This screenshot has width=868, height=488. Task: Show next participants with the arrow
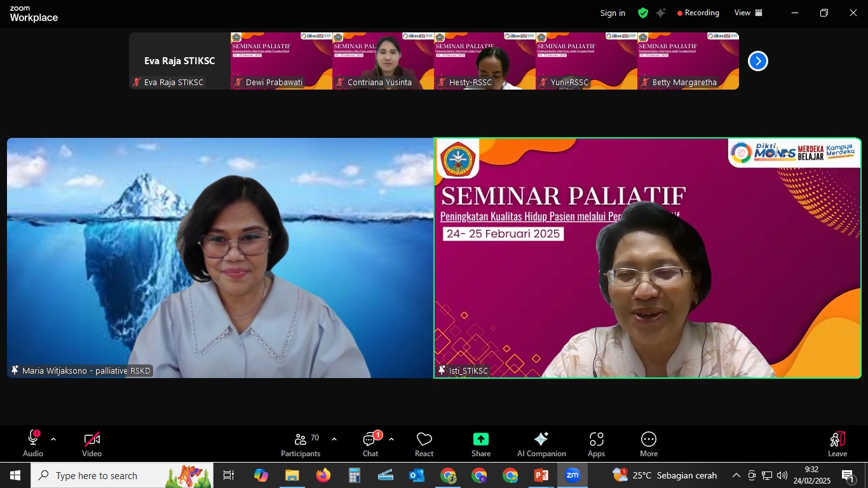757,61
